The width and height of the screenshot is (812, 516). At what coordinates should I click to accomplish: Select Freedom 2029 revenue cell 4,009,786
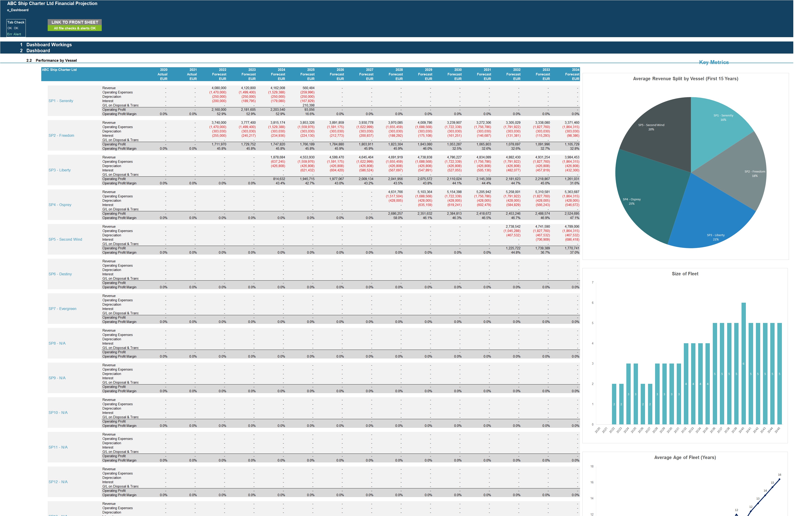point(424,123)
